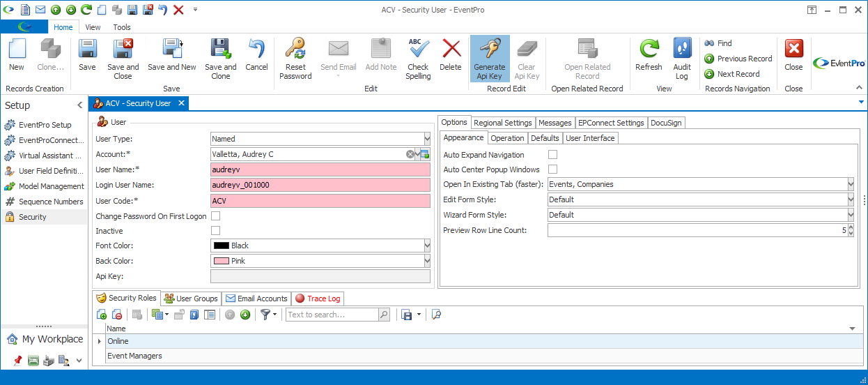Remove a security role with the red minus icon
Screen dimensions: 868x385
coord(116,315)
